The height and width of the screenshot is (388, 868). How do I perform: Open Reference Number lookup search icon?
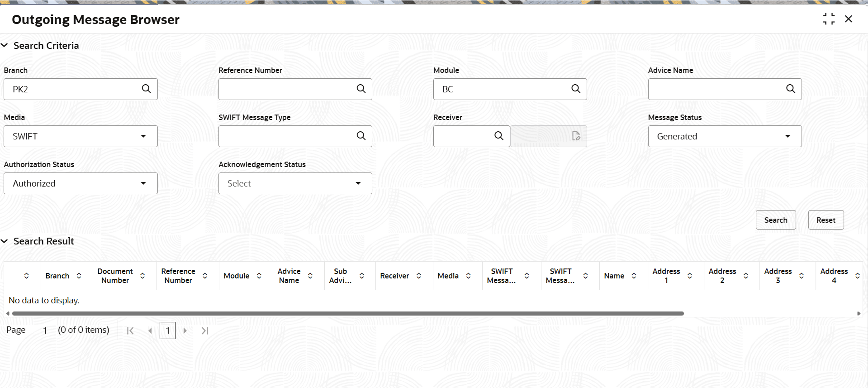point(361,89)
